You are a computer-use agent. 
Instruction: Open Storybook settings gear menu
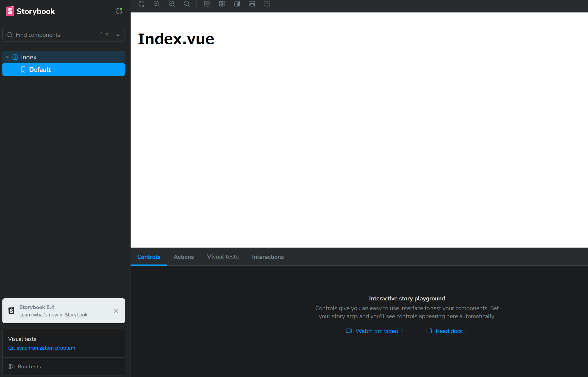click(x=119, y=11)
